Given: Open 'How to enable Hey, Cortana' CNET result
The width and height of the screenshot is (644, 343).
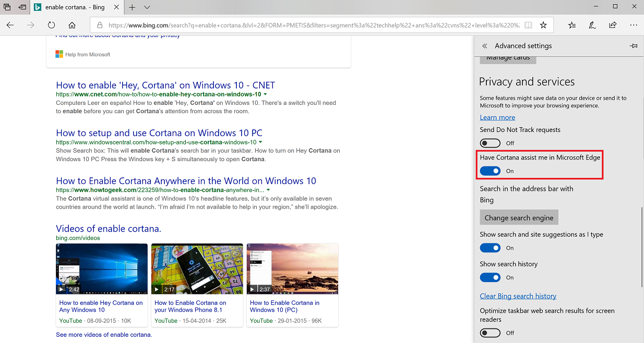Looking at the screenshot, I should [x=165, y=85].
